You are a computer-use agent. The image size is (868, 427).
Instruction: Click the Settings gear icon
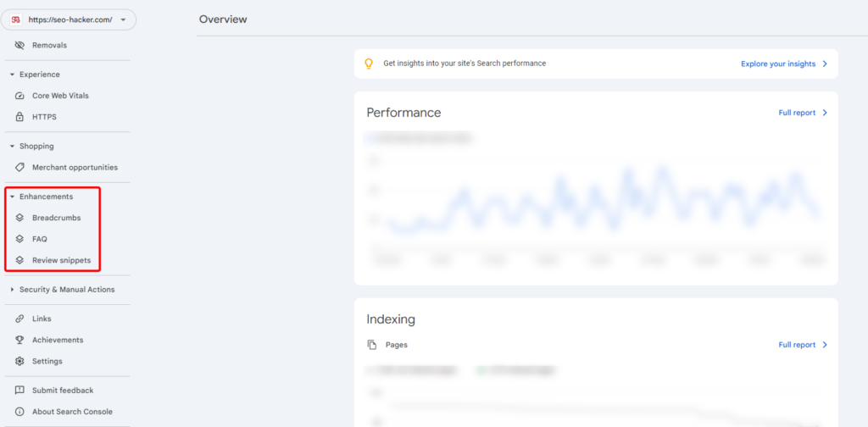[19, 361]
